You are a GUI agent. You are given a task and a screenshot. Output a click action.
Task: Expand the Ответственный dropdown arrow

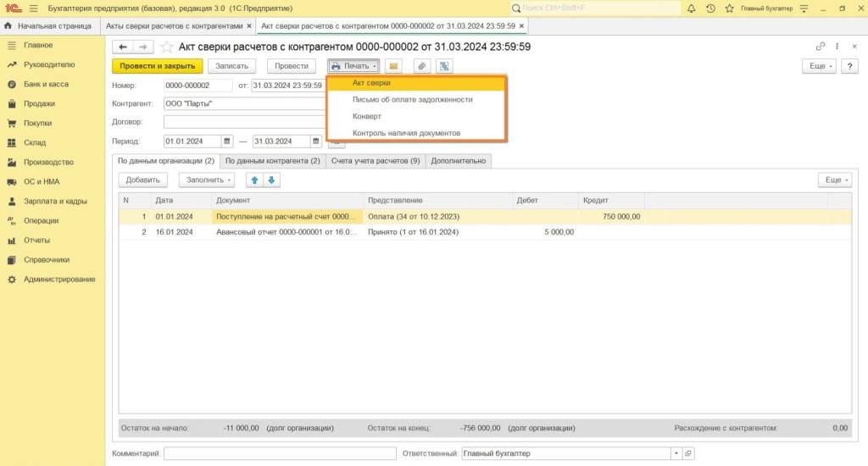(676, 453)
